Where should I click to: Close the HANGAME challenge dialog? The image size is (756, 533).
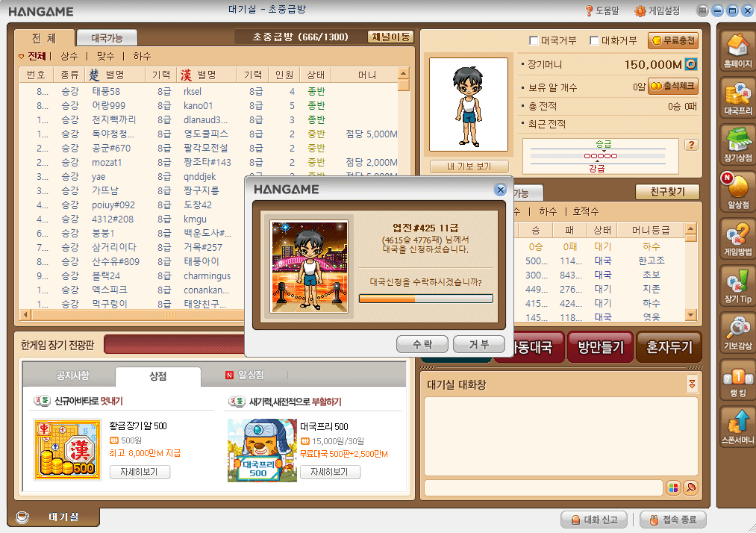click(501, 190)
